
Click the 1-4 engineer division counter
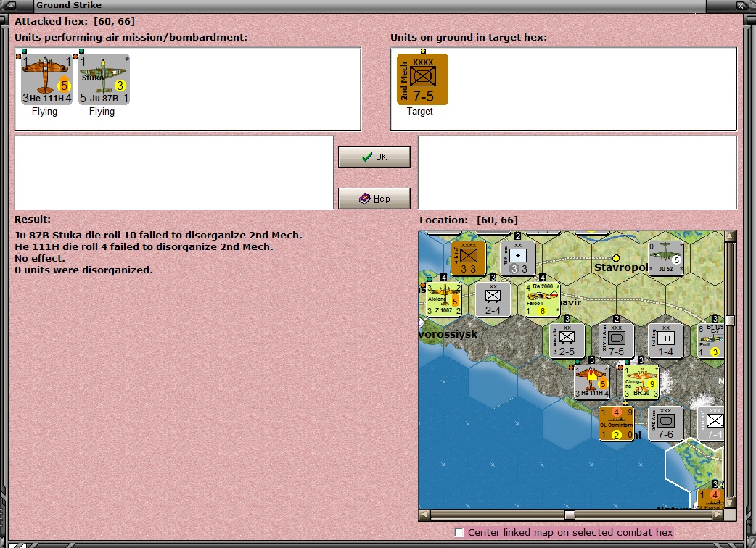(x=666, y=341)
